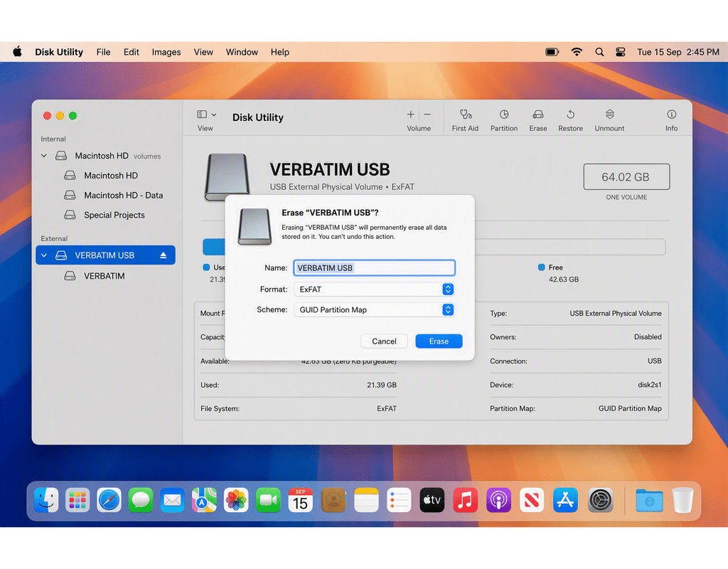Click the Free space color legend square
Screen dimensions: 728x569
tap(541, 267)
